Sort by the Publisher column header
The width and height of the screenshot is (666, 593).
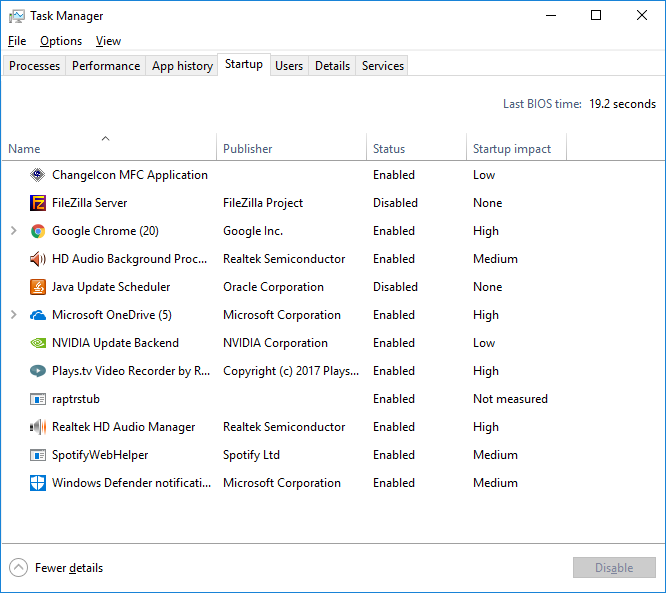(x=292, y=147)
